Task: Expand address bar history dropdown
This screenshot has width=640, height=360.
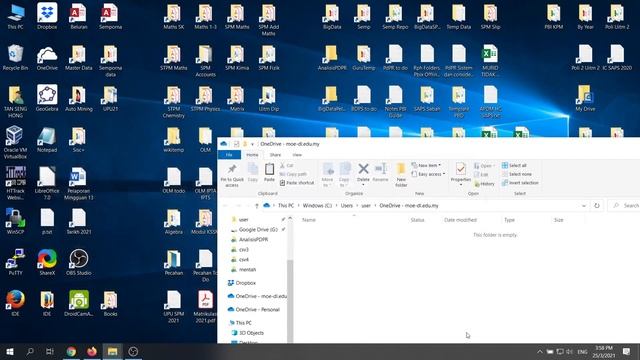Action: tap(584, 206)
